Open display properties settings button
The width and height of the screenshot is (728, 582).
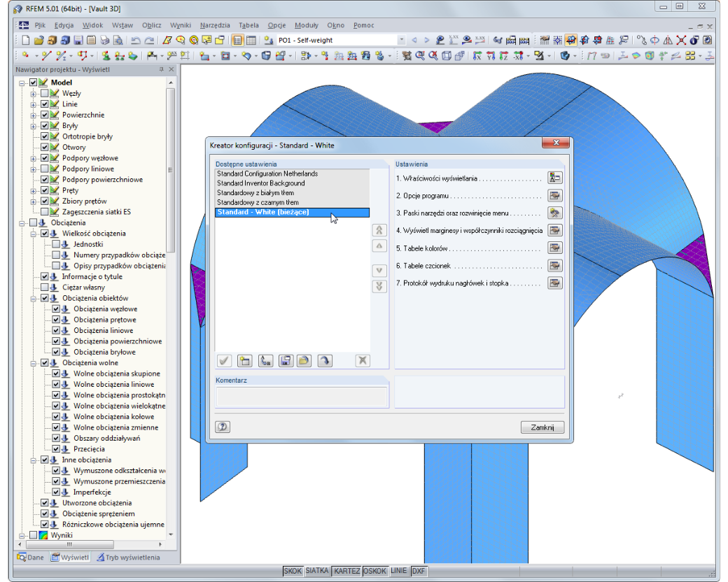555,178
